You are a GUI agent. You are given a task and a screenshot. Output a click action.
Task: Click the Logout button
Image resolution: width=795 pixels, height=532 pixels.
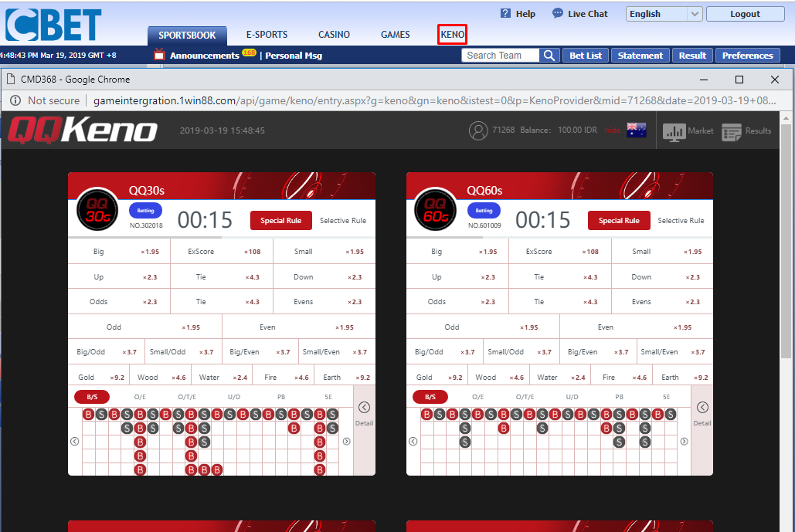click(x=746, y=14)
